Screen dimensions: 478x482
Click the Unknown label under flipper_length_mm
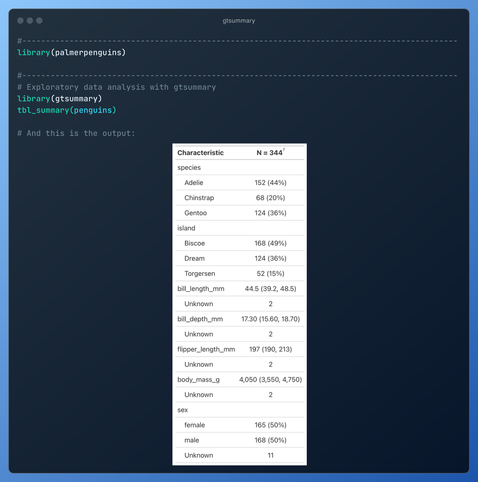[199, 365]
